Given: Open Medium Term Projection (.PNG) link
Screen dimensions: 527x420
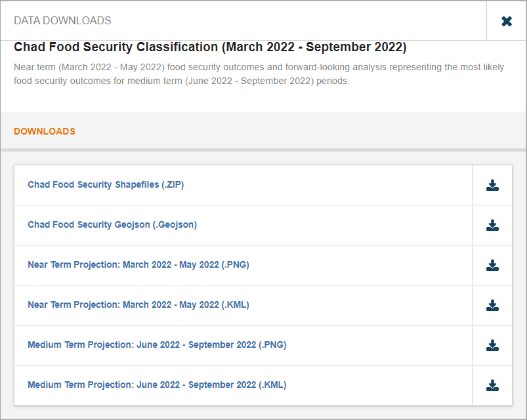Looking at the screenshot, I should coord(157,345).
